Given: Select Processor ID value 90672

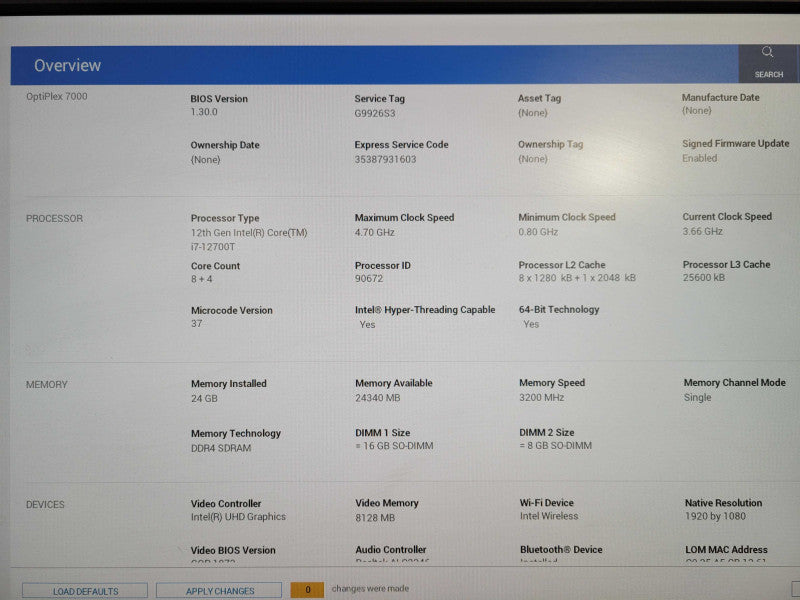Looking at the screenshot, I should (x=369, y=279).
